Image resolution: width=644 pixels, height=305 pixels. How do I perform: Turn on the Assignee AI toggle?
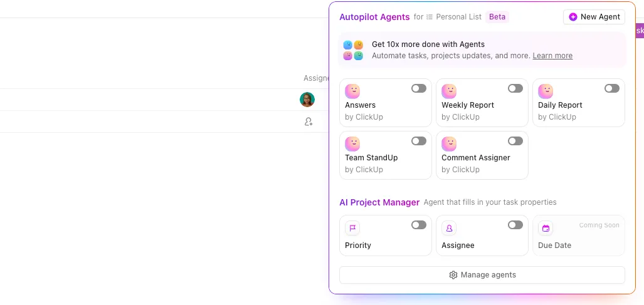[x=515, y=225]
